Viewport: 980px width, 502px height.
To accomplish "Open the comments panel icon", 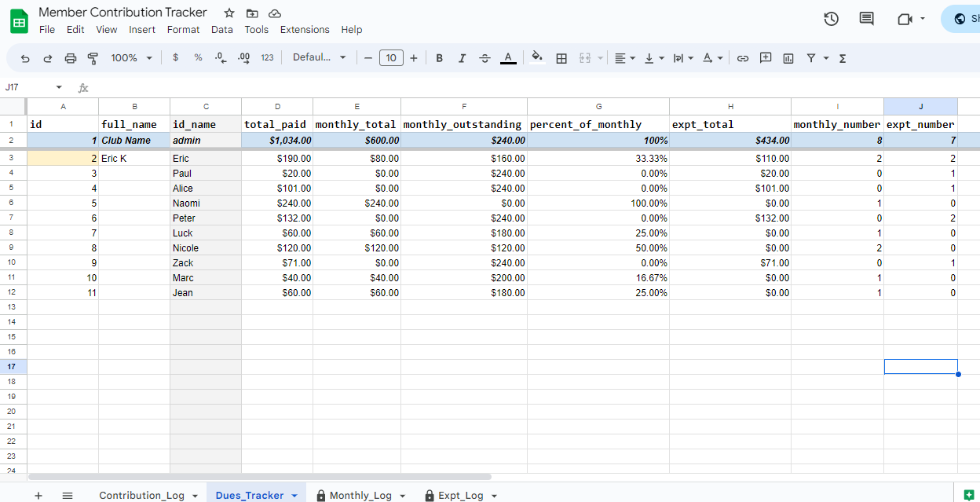I will 867,19.
